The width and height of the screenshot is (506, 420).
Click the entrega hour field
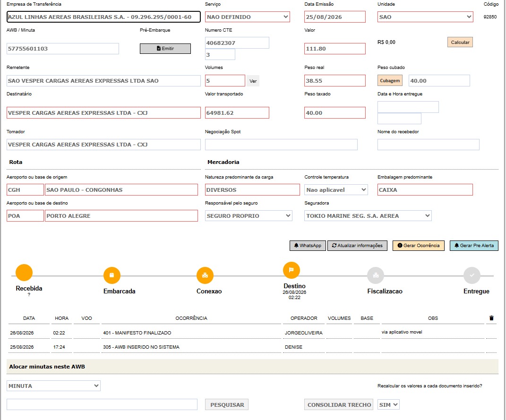point(400,119)
